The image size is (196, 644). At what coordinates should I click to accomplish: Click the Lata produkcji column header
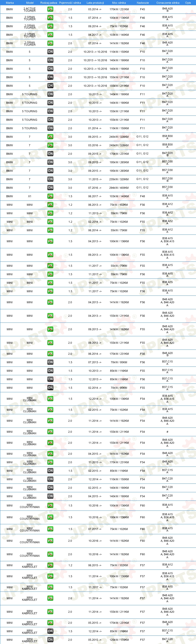click(95, 3)
